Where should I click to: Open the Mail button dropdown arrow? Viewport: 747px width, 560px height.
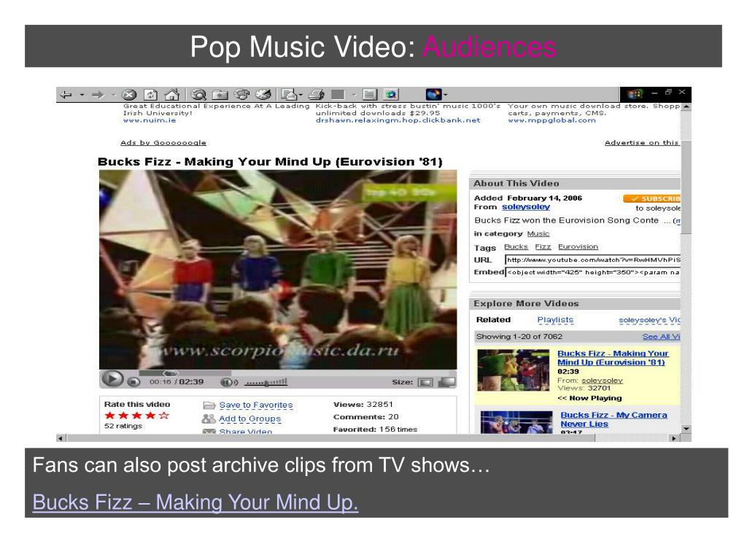point(301,95)
